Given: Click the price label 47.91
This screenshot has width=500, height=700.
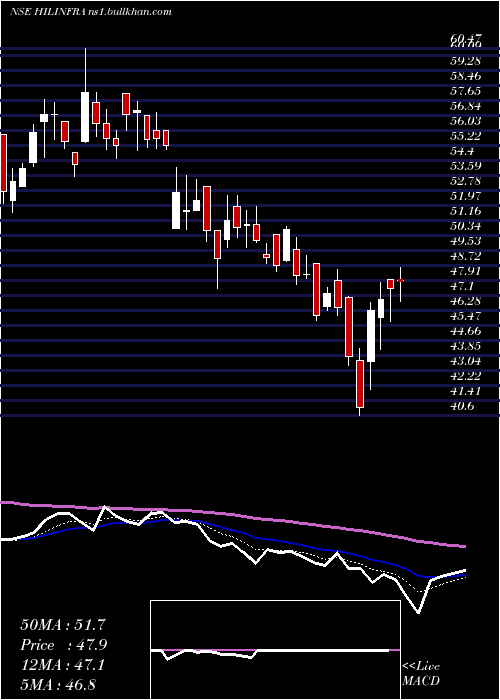Looking at the screenshot, I should point(465,271).
